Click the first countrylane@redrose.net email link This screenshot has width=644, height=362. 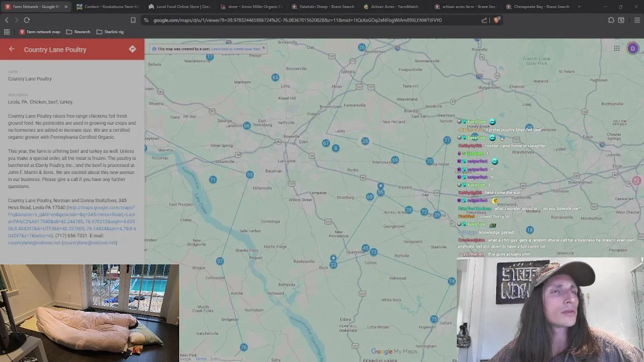[34, 242]
